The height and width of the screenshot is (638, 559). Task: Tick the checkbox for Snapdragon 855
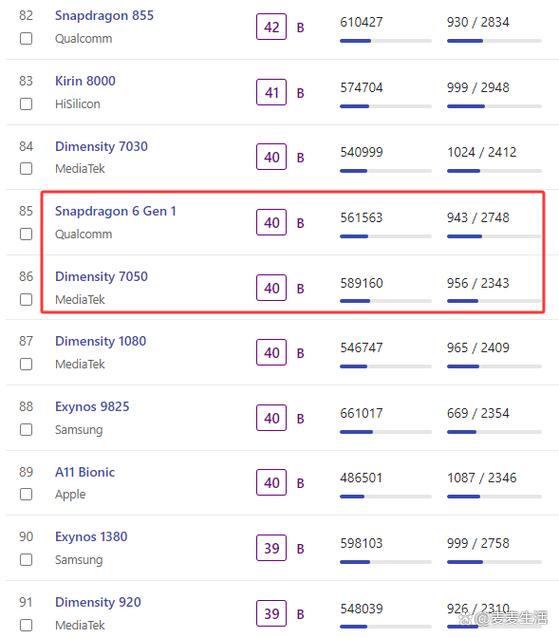(x=26, y=39)
